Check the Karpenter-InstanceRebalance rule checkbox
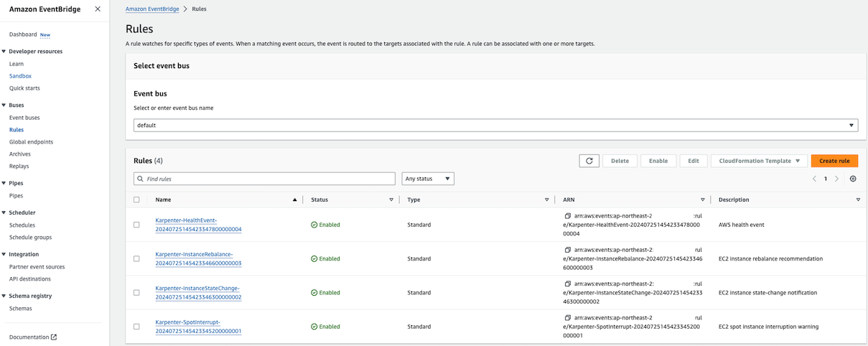868x346 pixels. point(136,258)
